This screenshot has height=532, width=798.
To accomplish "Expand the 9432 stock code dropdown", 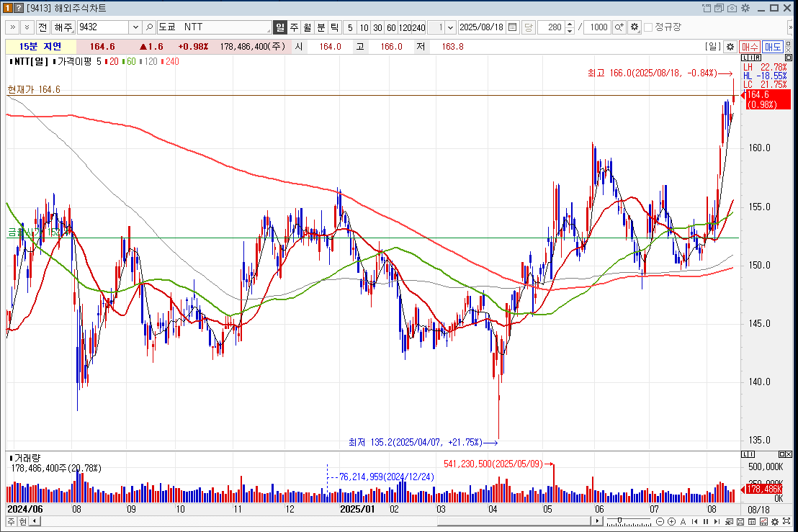I will pos(135,27).
